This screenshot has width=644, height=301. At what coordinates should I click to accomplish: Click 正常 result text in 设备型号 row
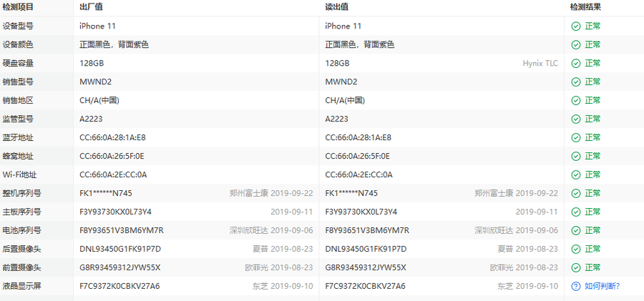[592, 26]
